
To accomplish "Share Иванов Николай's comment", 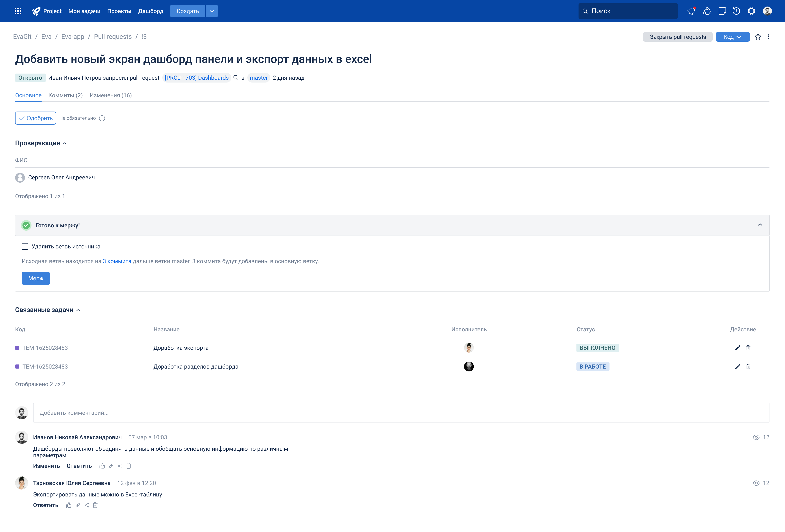I will [120, 466].
